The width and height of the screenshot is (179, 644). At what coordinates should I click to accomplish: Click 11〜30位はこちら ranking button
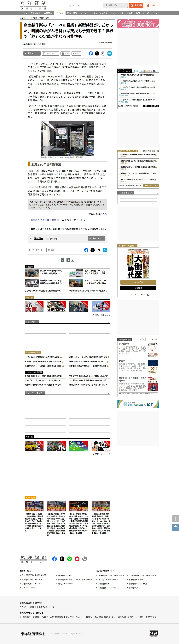pyautogui.click(x=151, y=106)
